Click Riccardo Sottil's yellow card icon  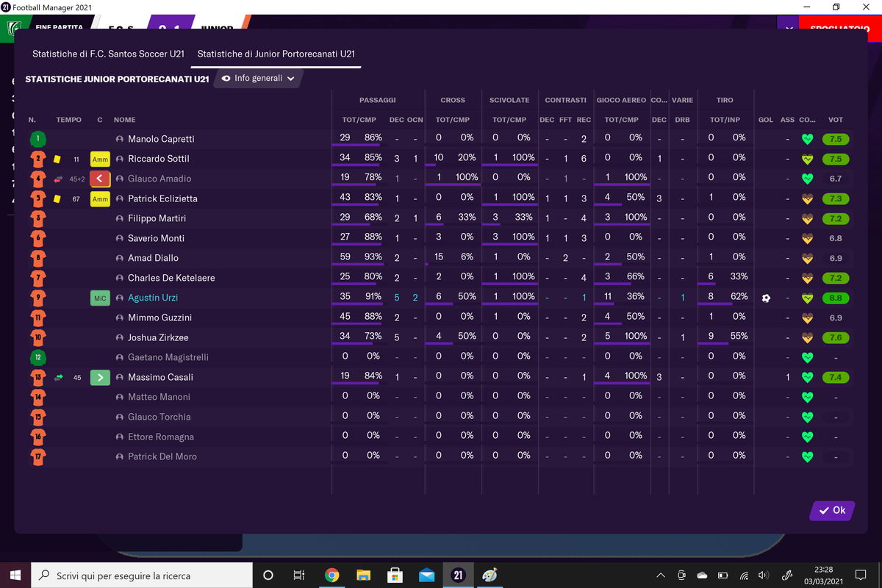pos(57,159)
